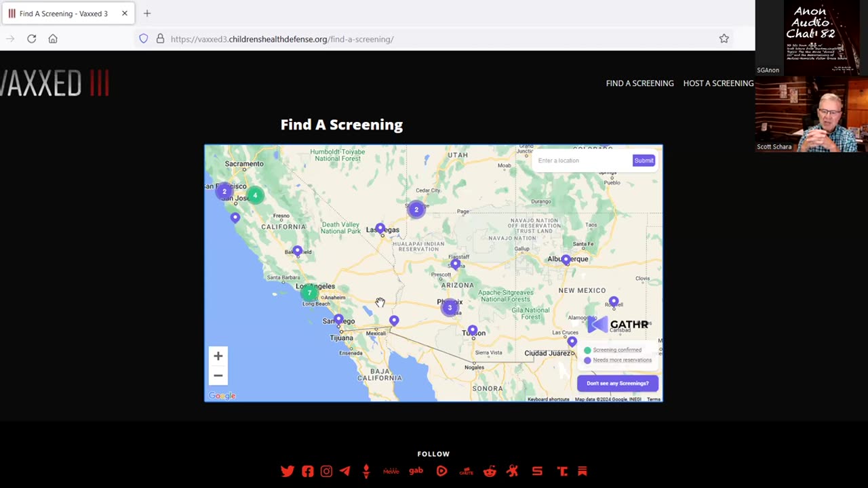The height and width of the screenshot is (488, 868).
Task: Open the running-figure follow icon
Action: click(x=513, y=471)
